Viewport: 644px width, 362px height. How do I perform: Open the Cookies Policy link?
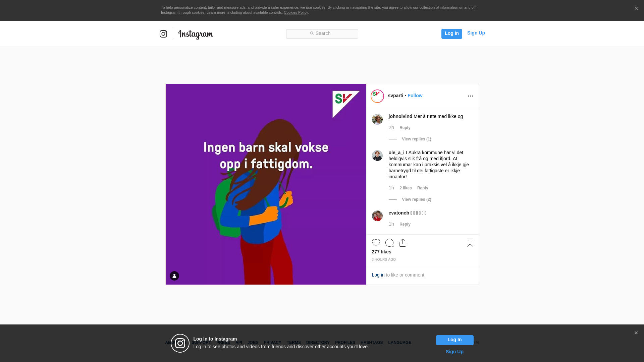(x=296, y=12)
